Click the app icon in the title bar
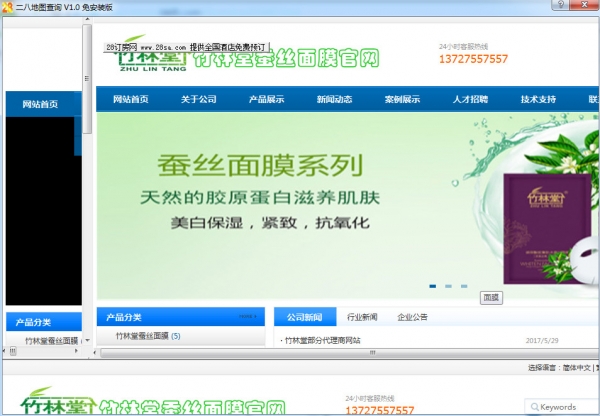This screenshot has height=416, width=600. coord(7,7)
